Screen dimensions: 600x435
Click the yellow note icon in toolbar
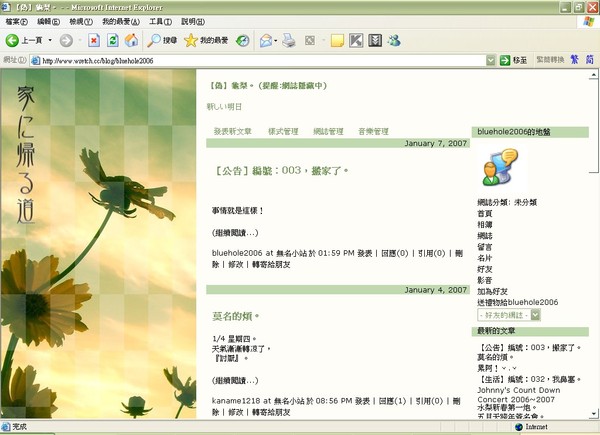tap(337, 40)
